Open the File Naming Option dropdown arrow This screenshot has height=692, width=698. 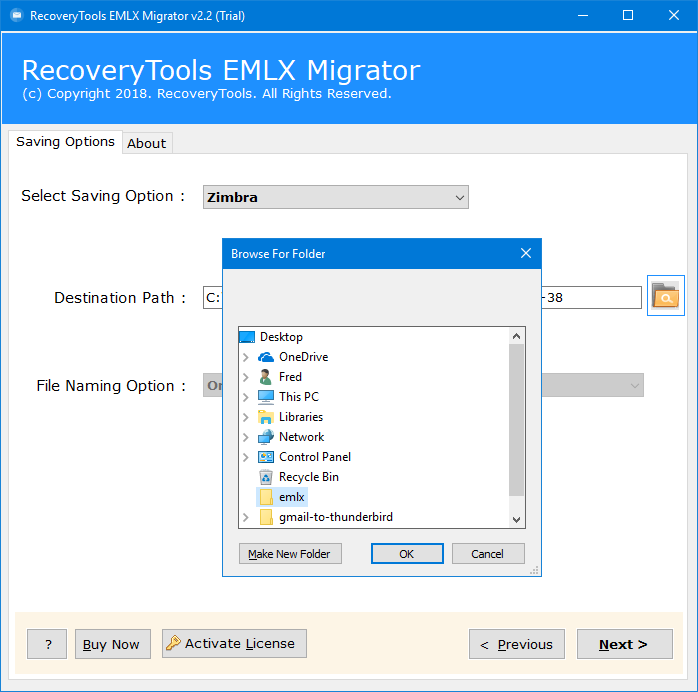(634, 385)
